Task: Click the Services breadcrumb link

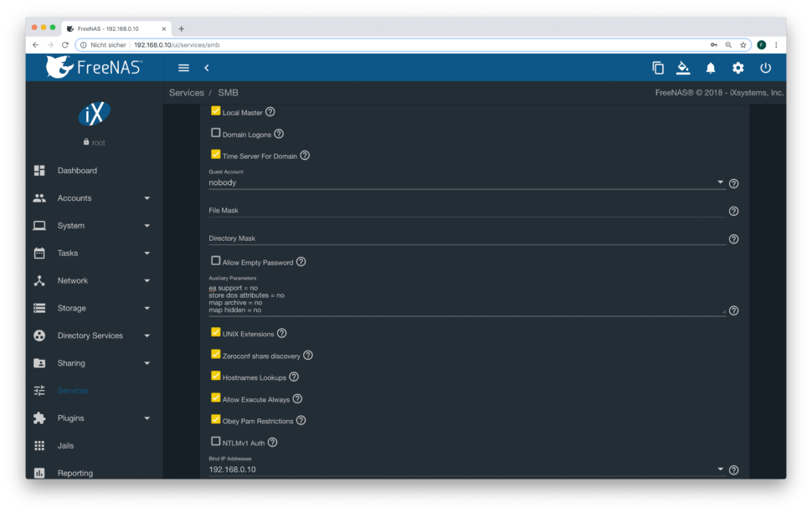Action: pos(187,93)
